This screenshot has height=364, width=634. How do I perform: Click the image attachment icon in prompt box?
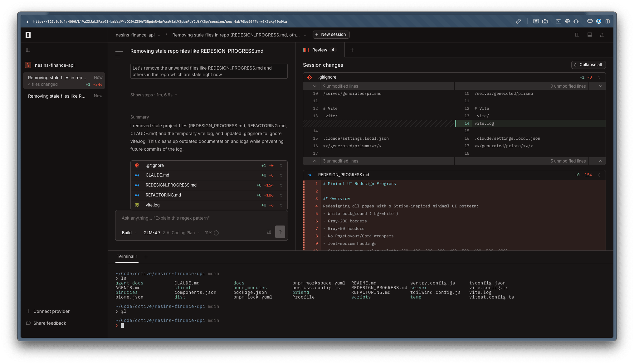(x=269, y=232)
